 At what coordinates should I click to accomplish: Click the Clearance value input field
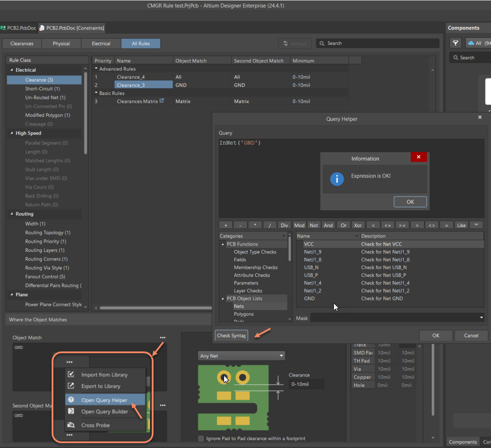pos(306,384)
